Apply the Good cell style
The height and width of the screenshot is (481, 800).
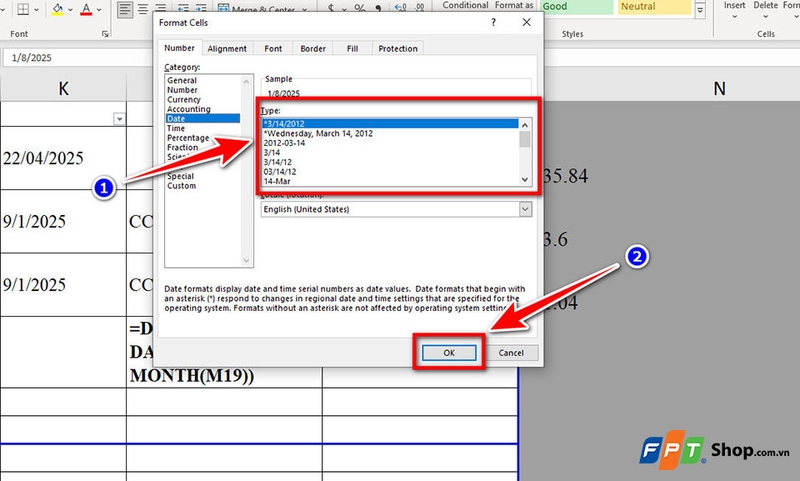(x=577, y=7)
